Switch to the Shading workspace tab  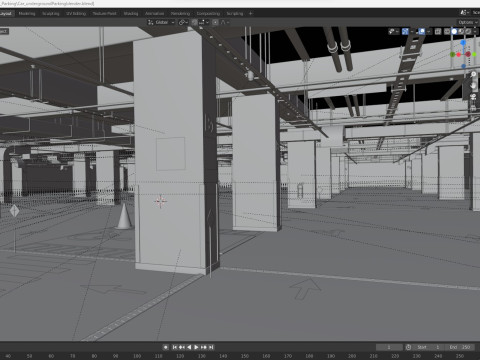(x=131, y=13)
